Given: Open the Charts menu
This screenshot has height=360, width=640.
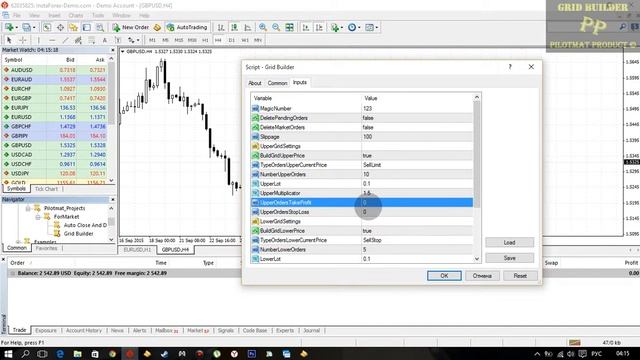Looking at the screenshot, I should (x=76, y=15).
